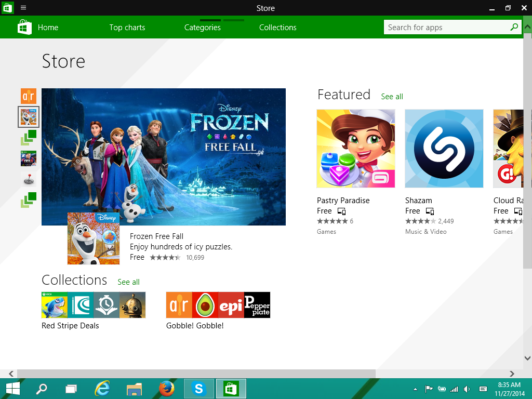532x399 pixels.
Task: Open the Machinarium robot app icon
Action: (132, 305)
